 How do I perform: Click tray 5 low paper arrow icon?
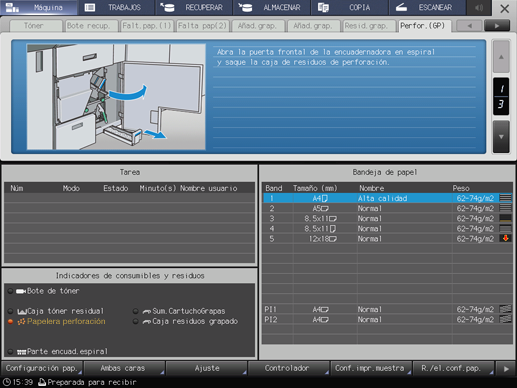pyautogui.click(x=506, y=238)
